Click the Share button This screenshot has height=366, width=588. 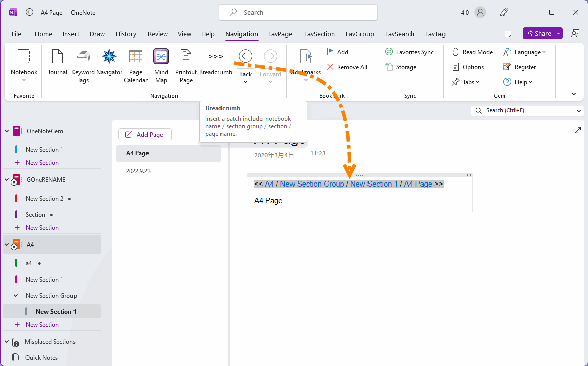click(539, 33)
